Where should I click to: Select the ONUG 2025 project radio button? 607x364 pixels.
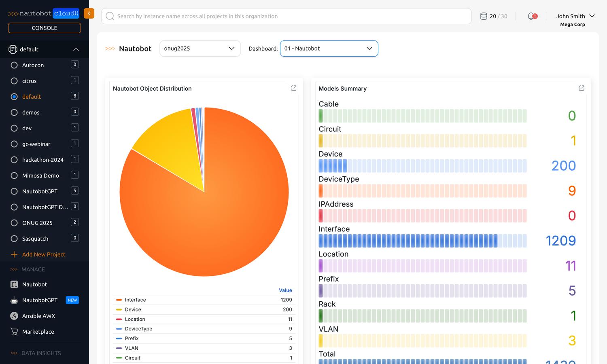(x=14, y=222)
